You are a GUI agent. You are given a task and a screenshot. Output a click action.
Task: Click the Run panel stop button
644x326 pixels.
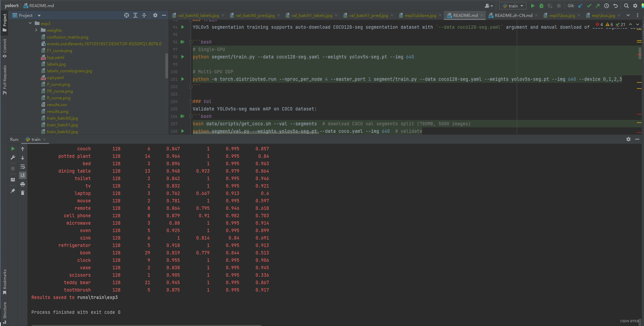coord(13,168)
